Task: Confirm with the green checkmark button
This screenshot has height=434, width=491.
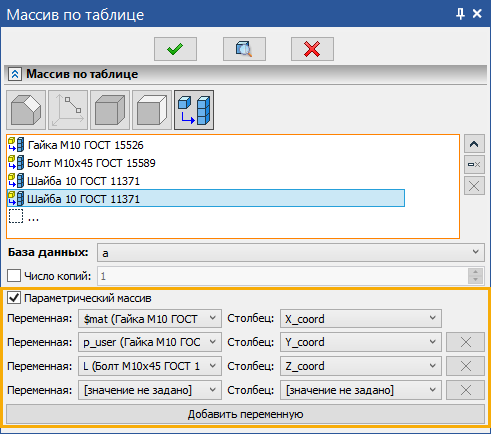Action: pos(175,49)
